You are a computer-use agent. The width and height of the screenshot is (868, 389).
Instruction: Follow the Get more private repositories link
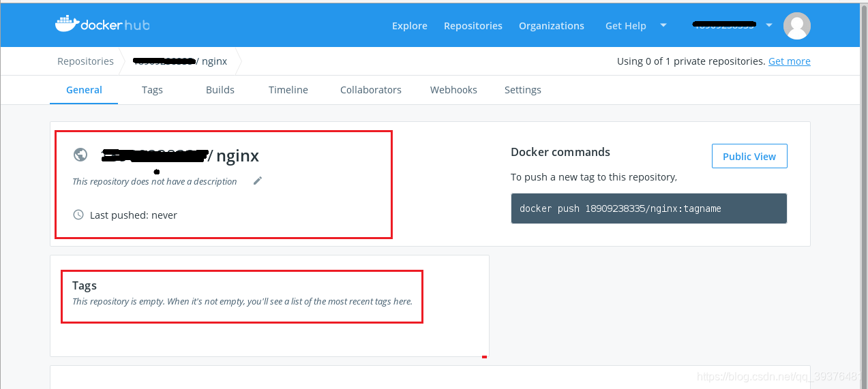[790, 61]
